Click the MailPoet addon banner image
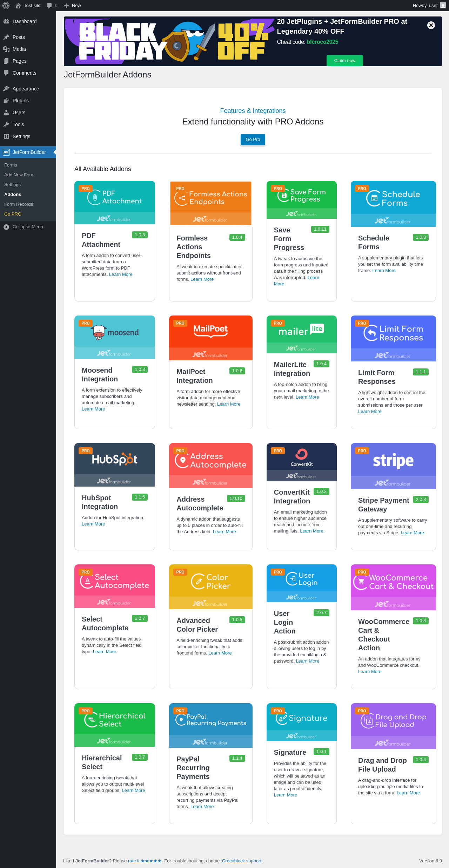 [211, 338]
